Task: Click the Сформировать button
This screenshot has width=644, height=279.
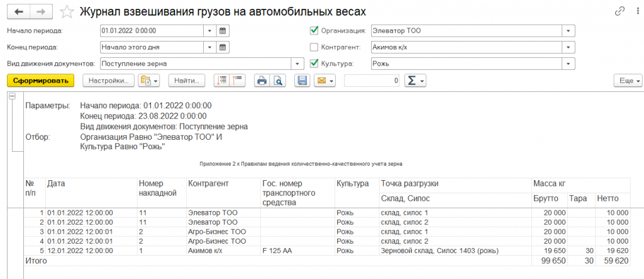Action: [x=41, y=81]
